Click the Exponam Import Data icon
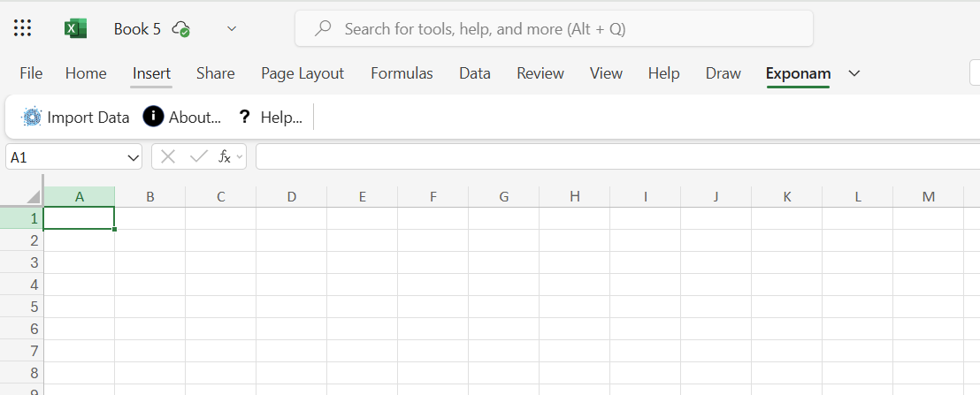The height and width of the screenshot is (395, 980). point(31,118)
